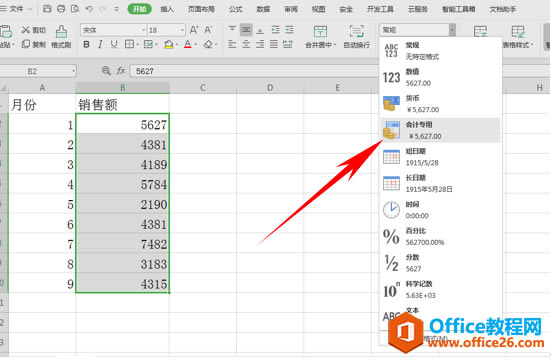551x360 pixels.
Task: Click the cell borders icon
Action: (x=129, y=44)
